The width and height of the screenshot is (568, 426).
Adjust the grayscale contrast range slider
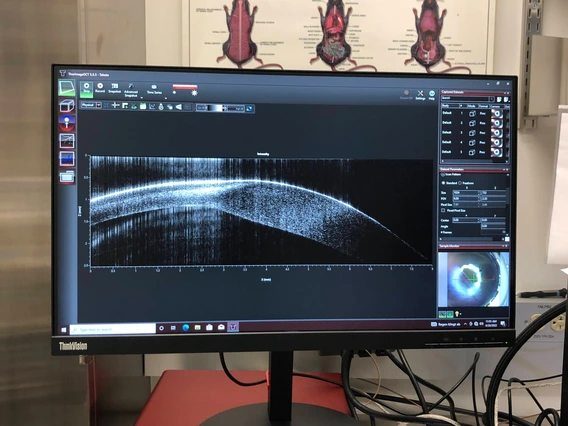(221, 108)
